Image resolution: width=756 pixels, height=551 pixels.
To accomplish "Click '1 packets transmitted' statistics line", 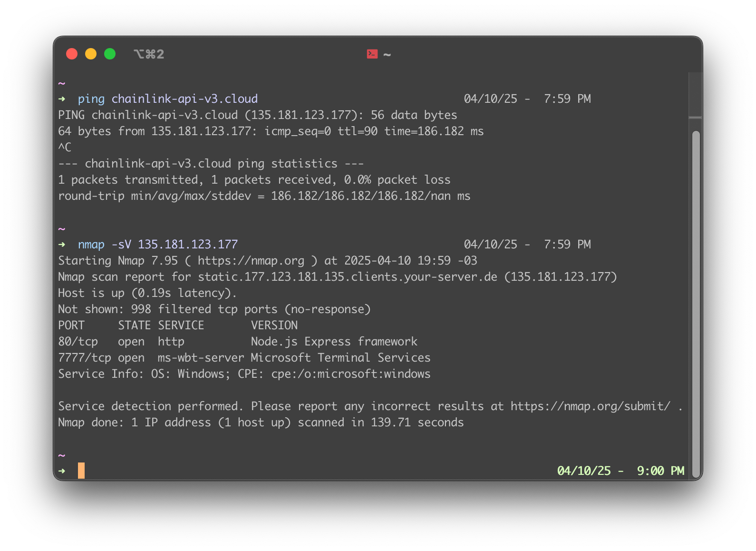I will (254, 180).
